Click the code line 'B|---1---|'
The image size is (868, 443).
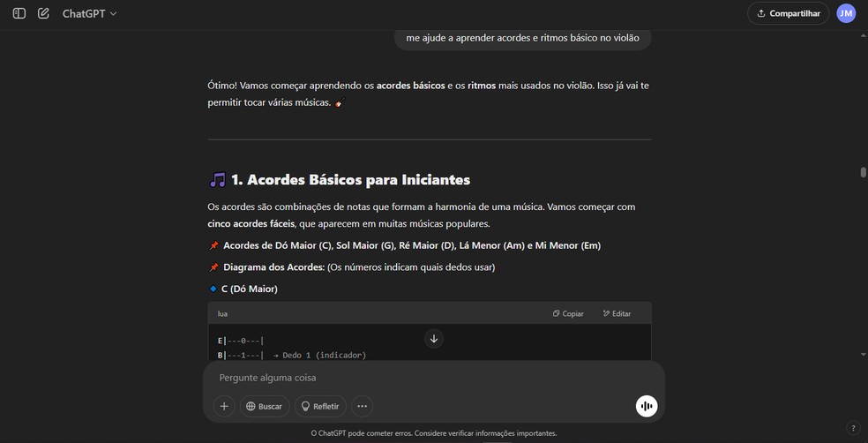tap(241, 355)
